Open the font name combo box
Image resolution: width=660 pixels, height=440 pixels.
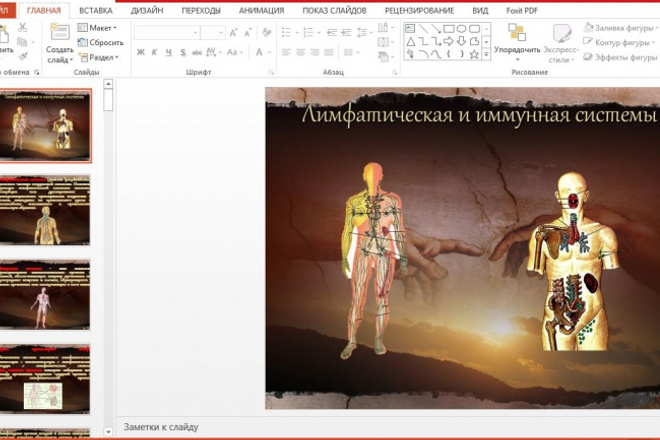pos(167,32)
